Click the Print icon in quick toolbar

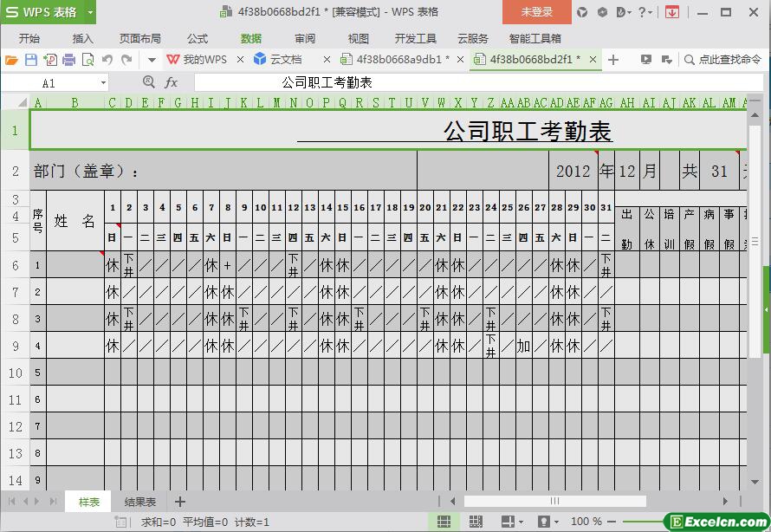coord(68,60)
